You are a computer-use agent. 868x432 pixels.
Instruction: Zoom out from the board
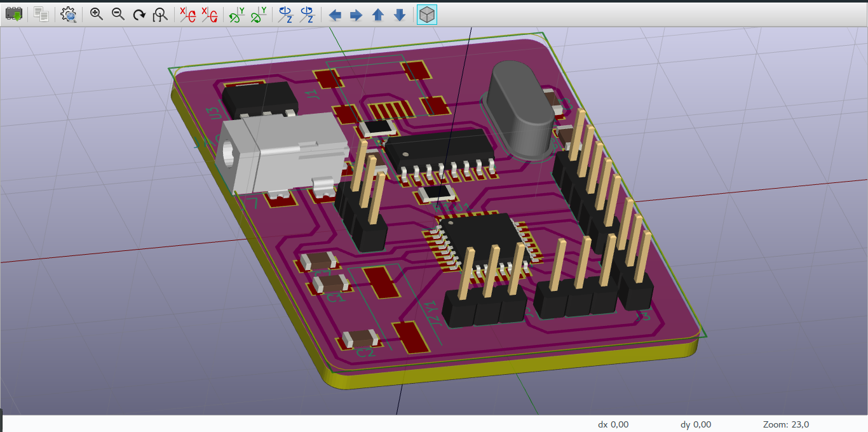click(118, 14)
